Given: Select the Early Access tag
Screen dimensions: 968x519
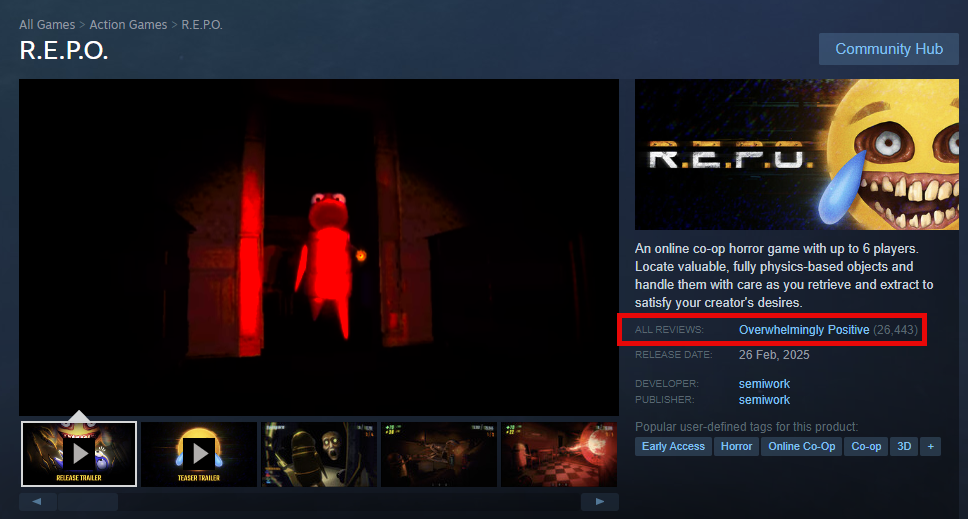Looking at the screenshot, I should [673, 446].
